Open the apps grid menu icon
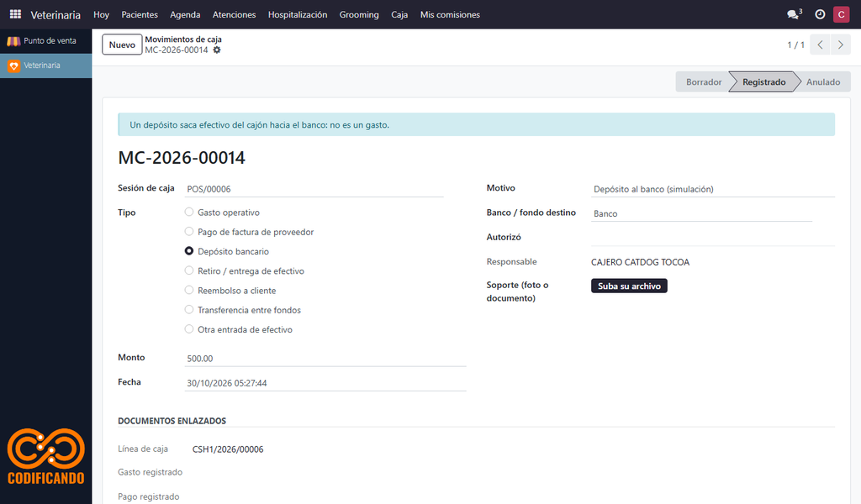The width and height of the screenshot is (861, 504). [15, 14]
